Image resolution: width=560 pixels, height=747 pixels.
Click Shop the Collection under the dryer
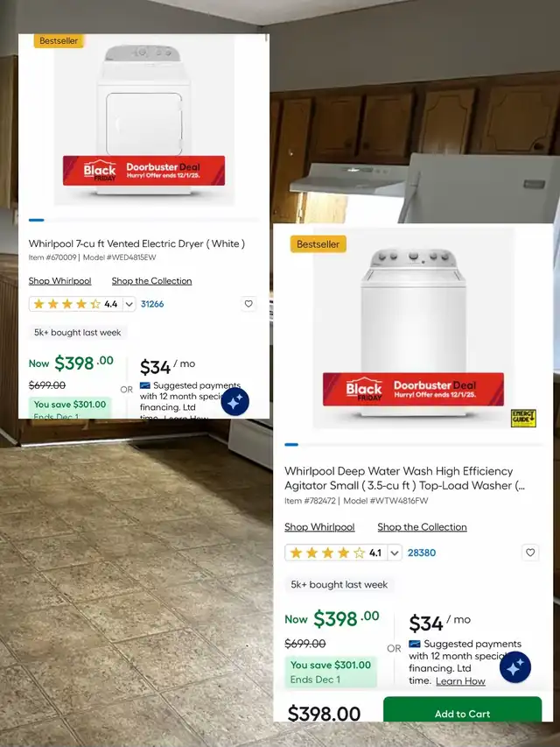(152, 281)
